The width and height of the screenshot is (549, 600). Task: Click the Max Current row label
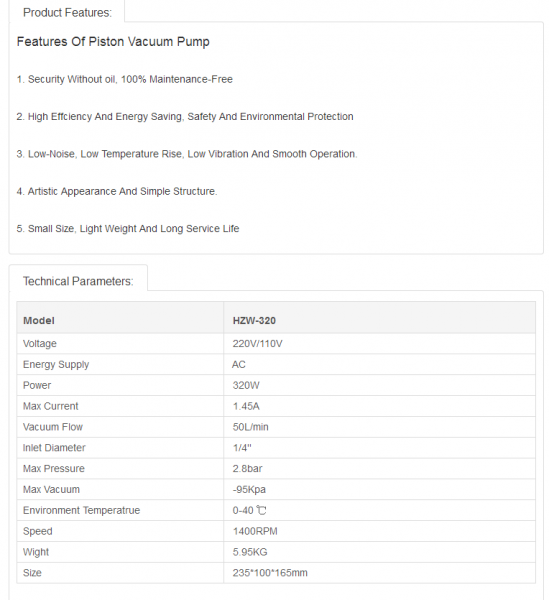(51, 406)
